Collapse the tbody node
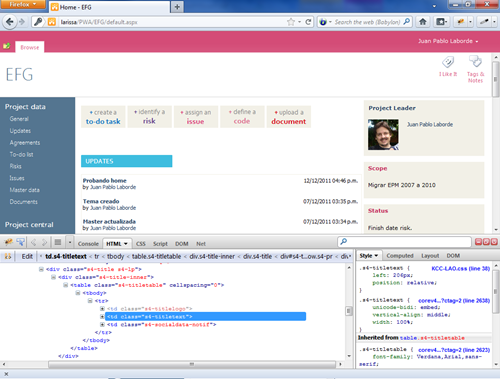The width and height of the screenshot is (500, 379). (x=78, y=293)
